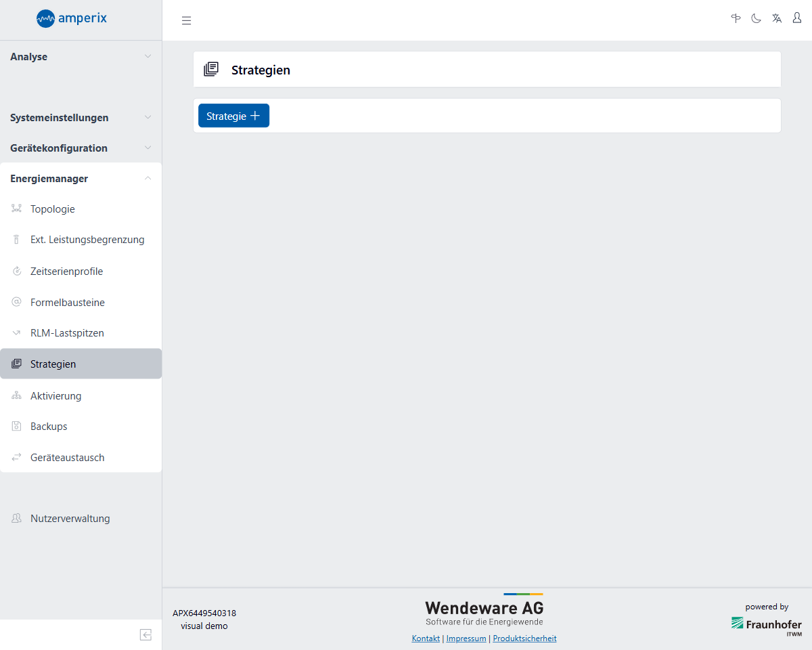Click the Produktsicherheit link
Screen dimensions: 812x650
click(524, 638)
